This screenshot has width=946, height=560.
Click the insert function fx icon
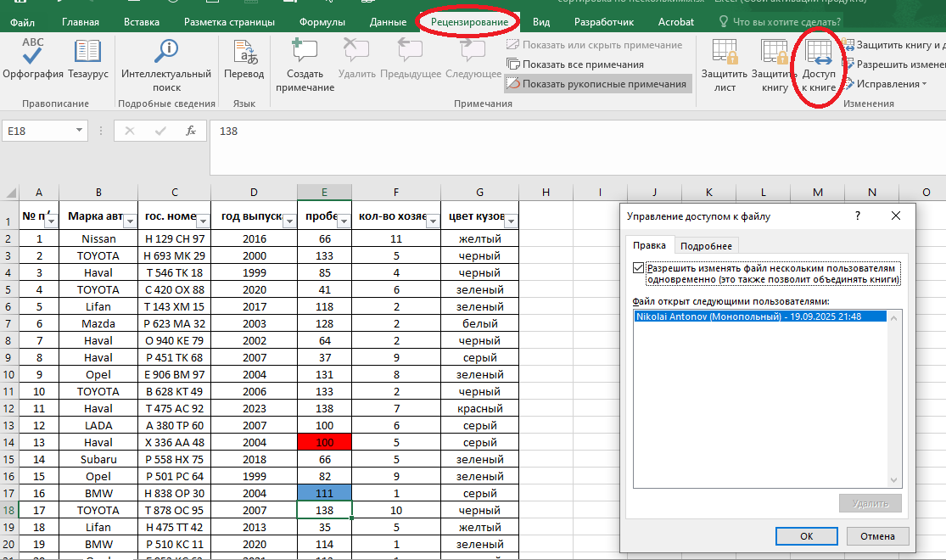[x=191, y=131]
